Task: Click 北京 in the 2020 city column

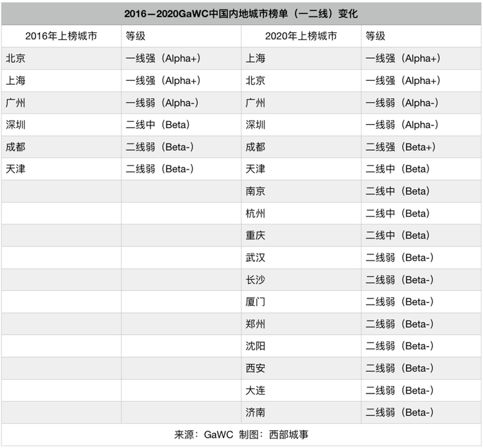Action: tap(255, 81)
